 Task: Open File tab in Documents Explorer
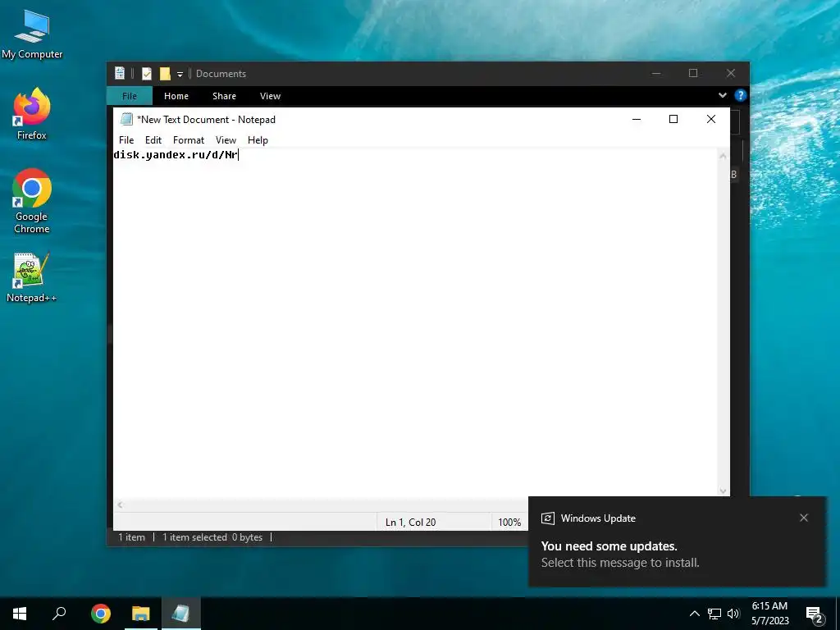pos(130,96)
